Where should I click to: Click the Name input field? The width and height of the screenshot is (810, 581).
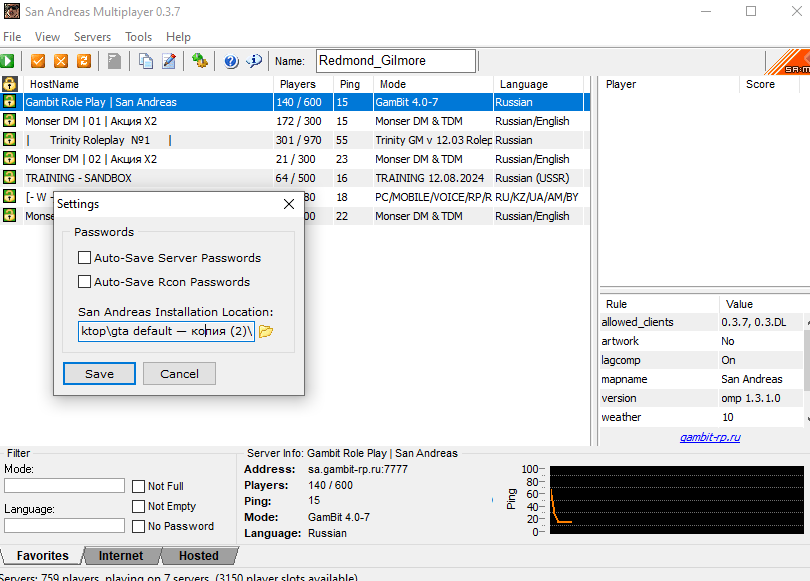coord(396,61)
